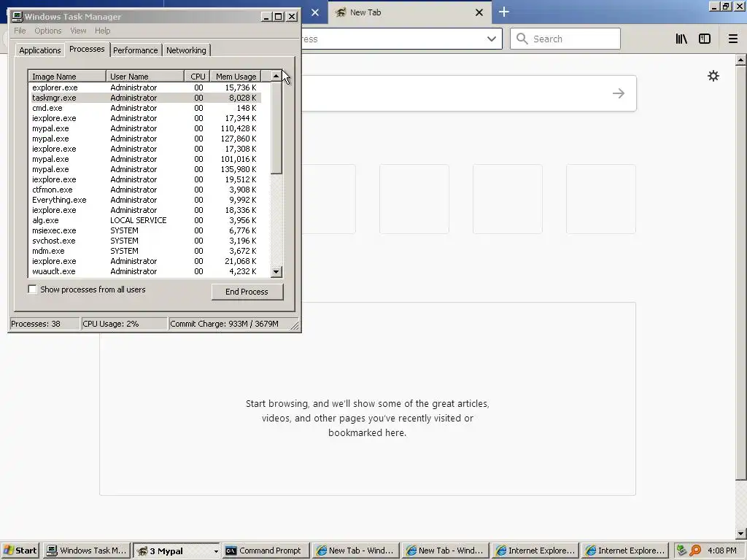
Task: Select mypal.exe row using 135,980 K
Action: (x=144, y=169)
